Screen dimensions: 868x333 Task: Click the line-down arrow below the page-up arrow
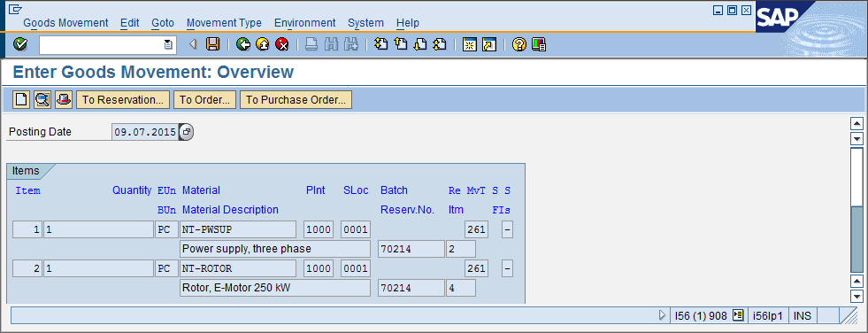[x=856, y=138]
